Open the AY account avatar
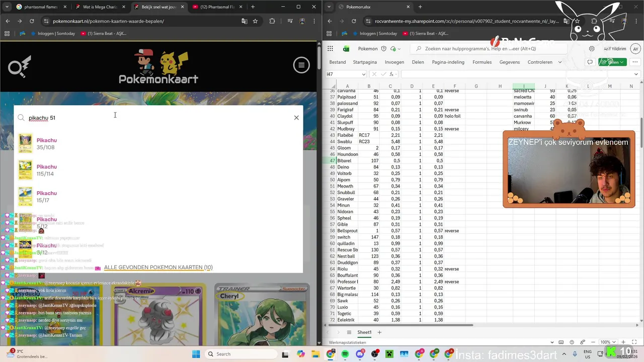 [x=636, y=49]
